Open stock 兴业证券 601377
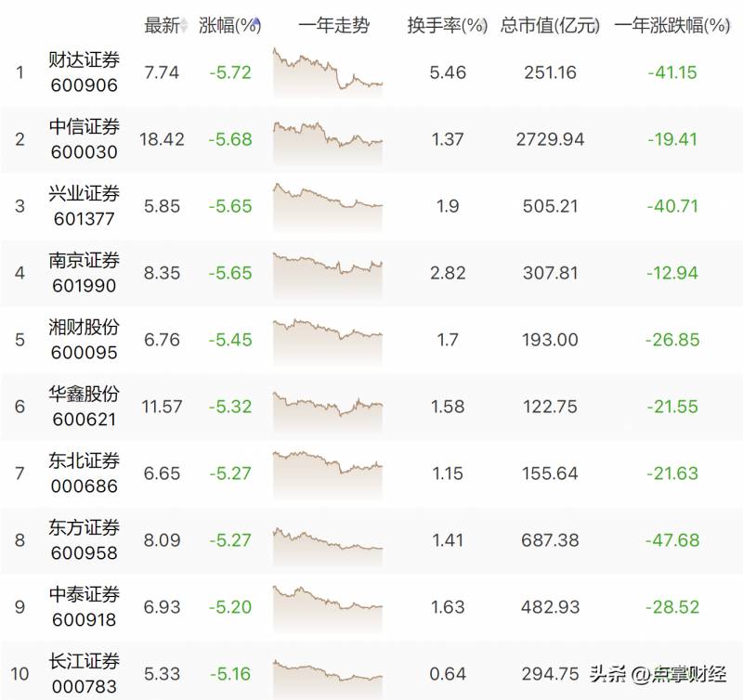This screenshot has width=743, height=700. [x=84, y=206]
